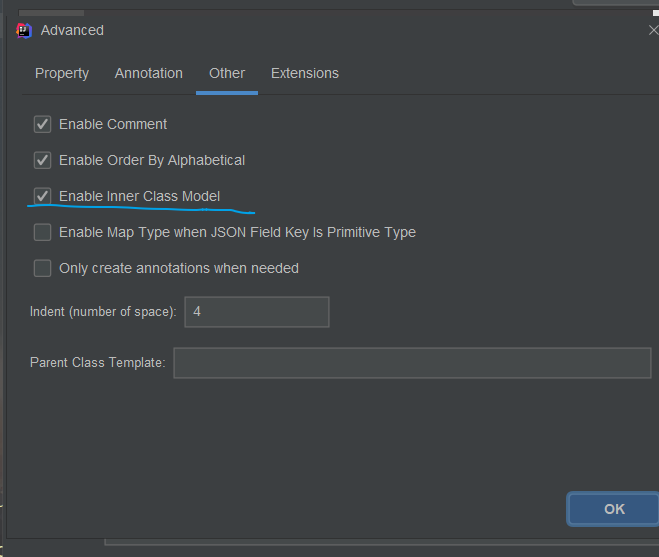Go to the Extensions tab
The image size is (659, 557).
305,73
